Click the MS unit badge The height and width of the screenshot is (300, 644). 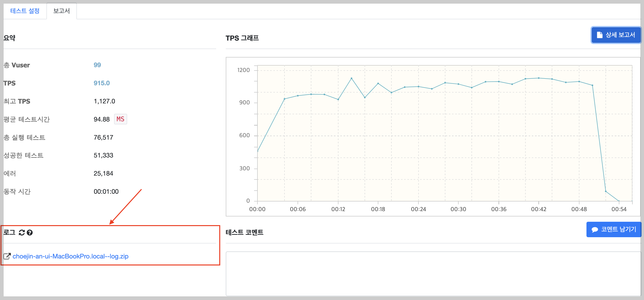click(x=120, y=119)
